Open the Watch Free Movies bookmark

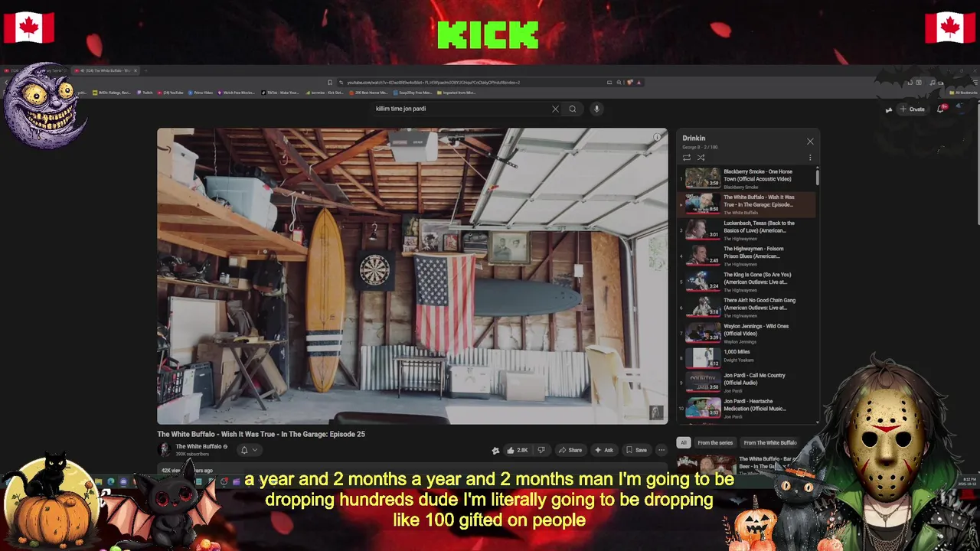click(237, 93)
